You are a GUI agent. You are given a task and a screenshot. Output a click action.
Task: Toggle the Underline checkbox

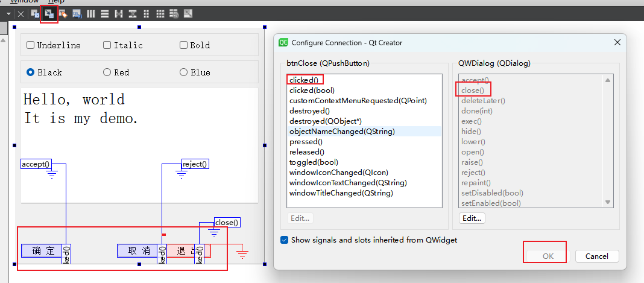(x=31, y=45)
